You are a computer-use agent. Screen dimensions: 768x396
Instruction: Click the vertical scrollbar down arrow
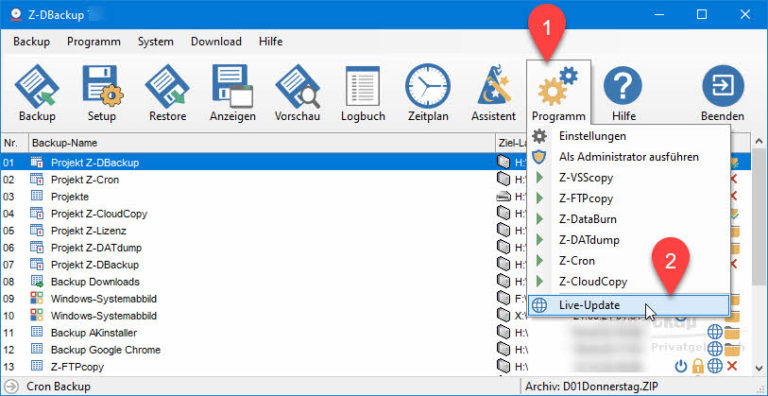760,368
